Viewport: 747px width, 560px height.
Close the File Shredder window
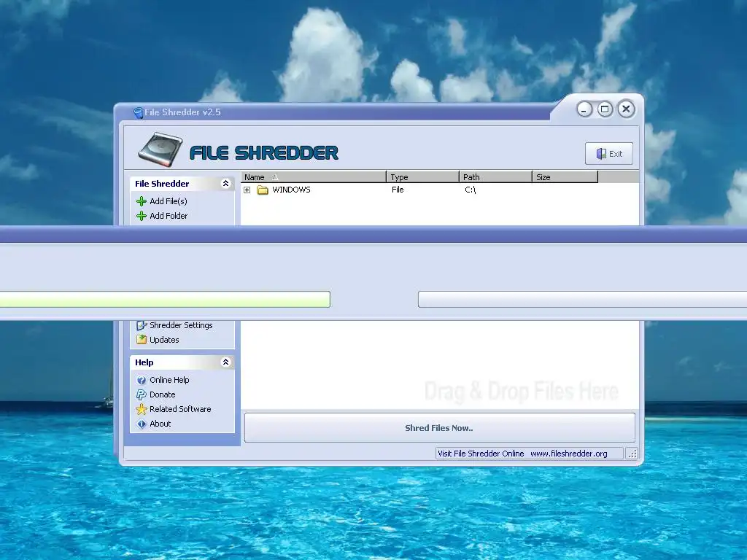pos(626,109)
